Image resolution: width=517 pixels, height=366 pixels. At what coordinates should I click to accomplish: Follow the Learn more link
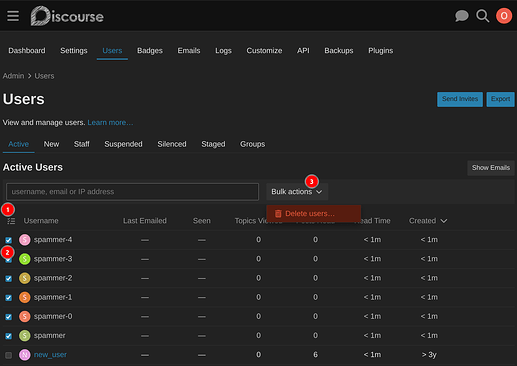point(110,123)
